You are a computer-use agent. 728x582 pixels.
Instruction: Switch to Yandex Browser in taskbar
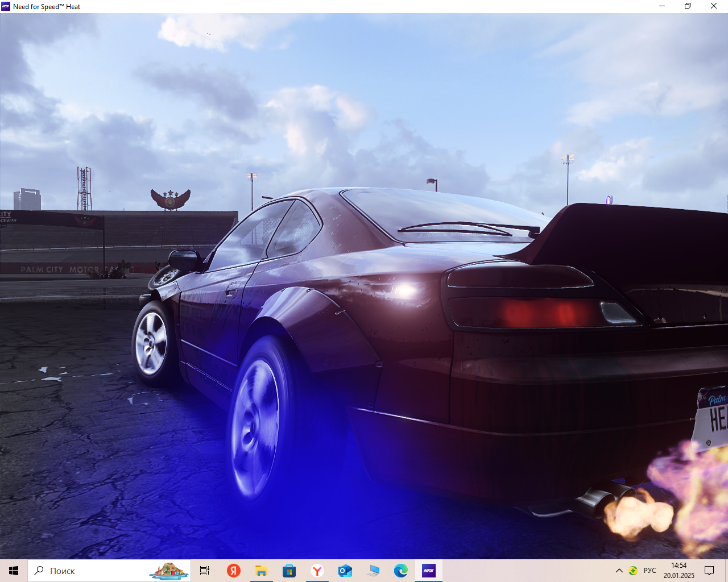pyautogui.click(x=317, y=571)
